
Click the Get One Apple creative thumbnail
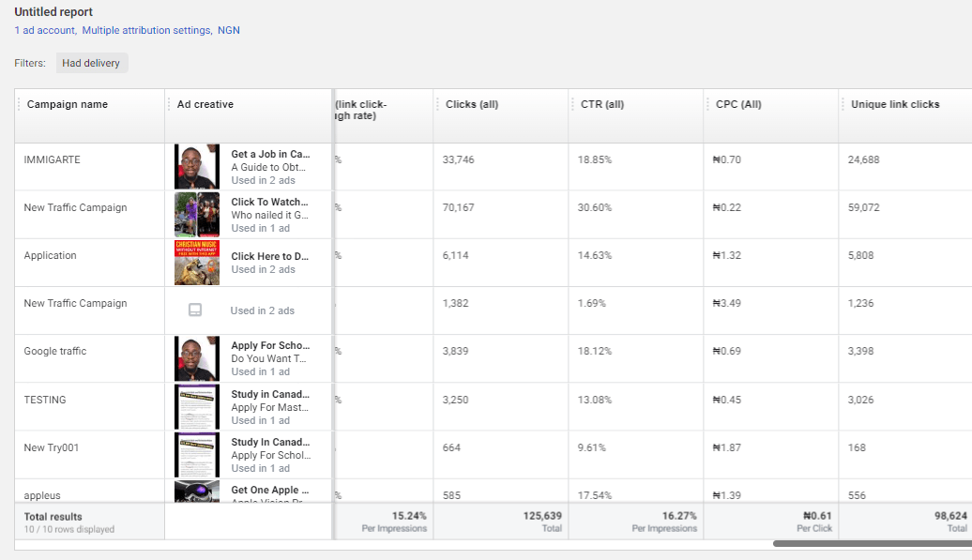pyautogui.click(x=196, y=492)
